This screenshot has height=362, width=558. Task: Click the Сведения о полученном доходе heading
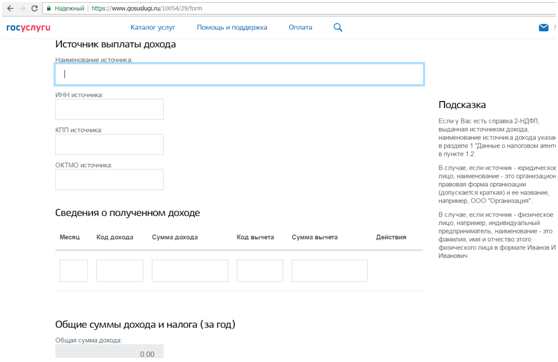pos(127,213)
